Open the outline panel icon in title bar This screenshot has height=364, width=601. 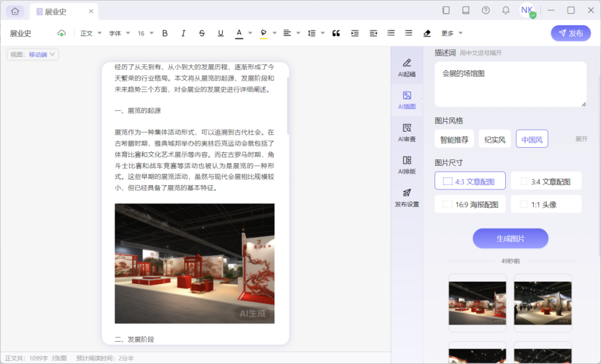pyautogui.click(x=446, y=11)
